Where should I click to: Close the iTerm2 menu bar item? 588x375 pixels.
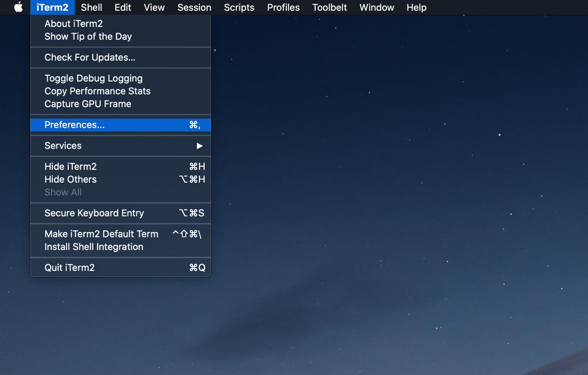pos(52,7)
